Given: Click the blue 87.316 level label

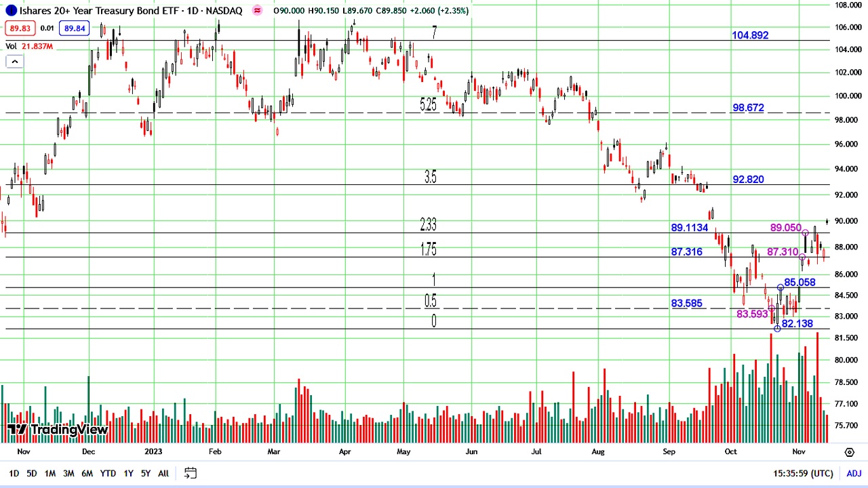Looking at the screenshot, I should (687, 251).
